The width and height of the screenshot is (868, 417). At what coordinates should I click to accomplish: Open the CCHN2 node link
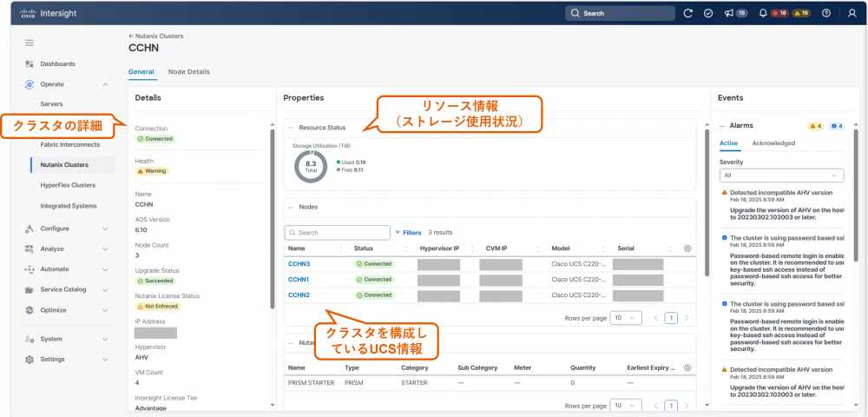coord(299,295)
